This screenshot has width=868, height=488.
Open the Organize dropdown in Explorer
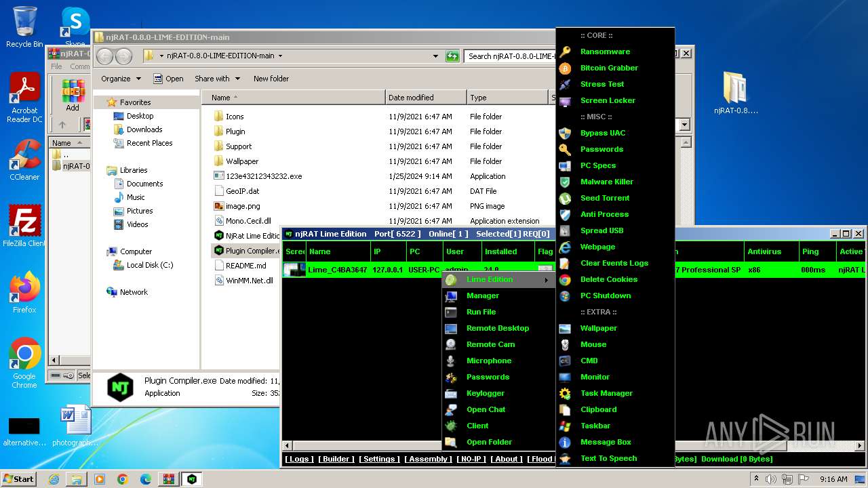[x=121, y=79]
